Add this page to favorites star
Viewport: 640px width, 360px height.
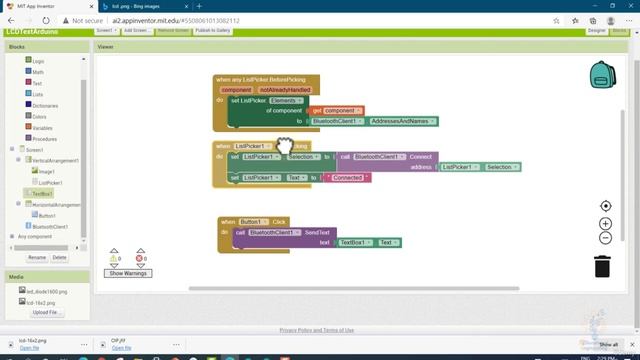pos(556,20)
